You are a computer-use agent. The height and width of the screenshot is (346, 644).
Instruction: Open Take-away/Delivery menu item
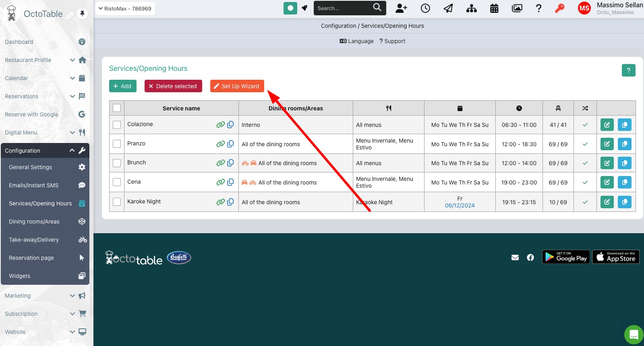tap(45, 240)
